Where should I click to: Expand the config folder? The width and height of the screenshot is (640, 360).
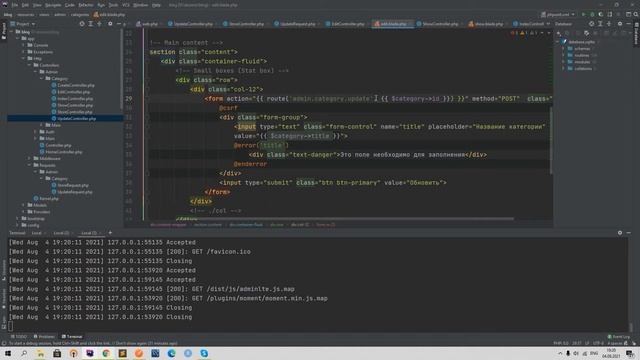point(18,225)
